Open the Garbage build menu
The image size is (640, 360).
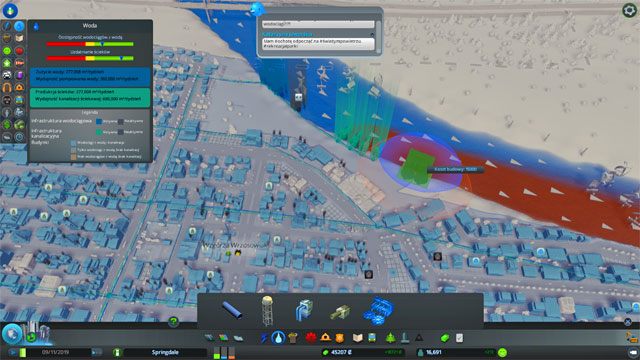(x=293, y=338)
